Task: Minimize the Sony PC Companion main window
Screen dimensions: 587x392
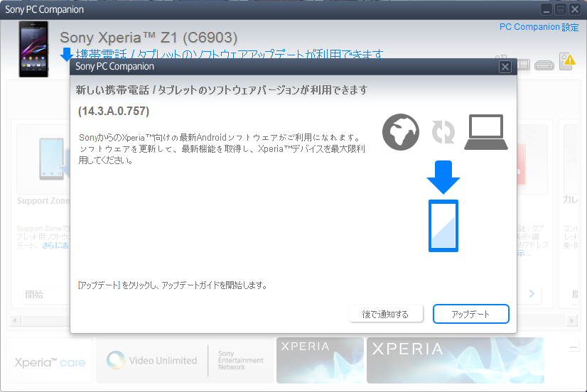Action: point(546,9)
